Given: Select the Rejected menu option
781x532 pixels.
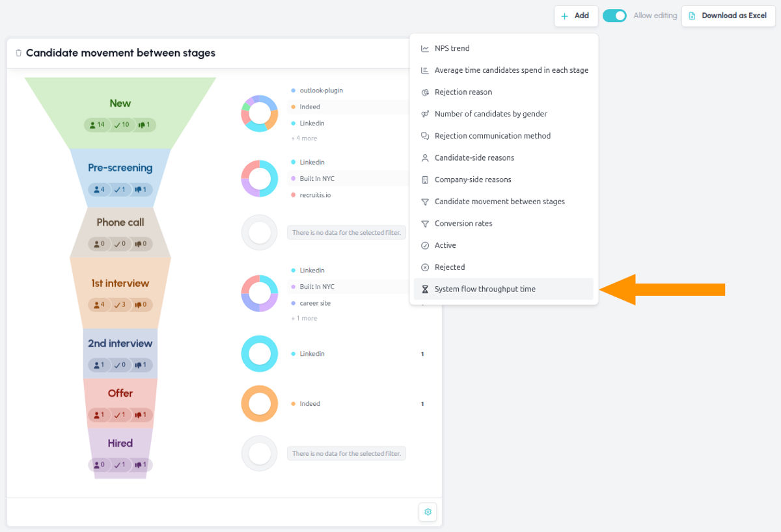Looking at the screenshot, I should (504, 267).
